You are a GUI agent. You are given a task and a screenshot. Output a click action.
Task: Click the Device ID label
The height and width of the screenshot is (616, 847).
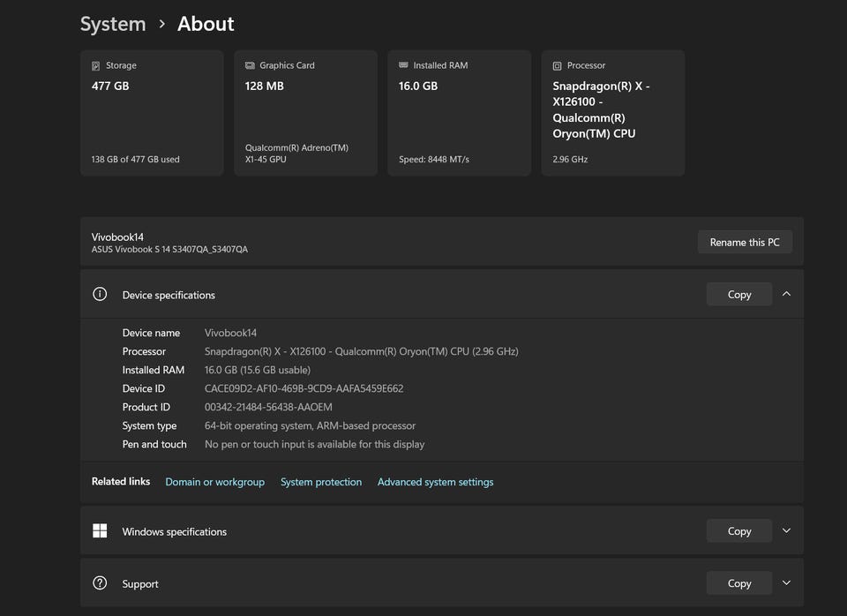point(144,388)
